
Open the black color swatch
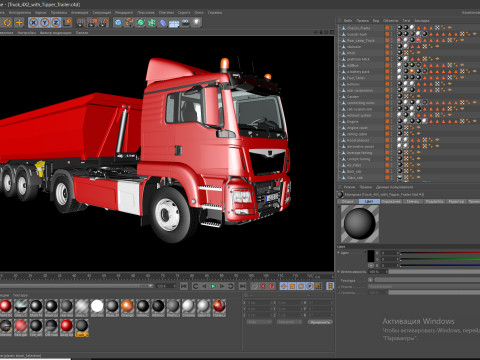coord(371,256)
